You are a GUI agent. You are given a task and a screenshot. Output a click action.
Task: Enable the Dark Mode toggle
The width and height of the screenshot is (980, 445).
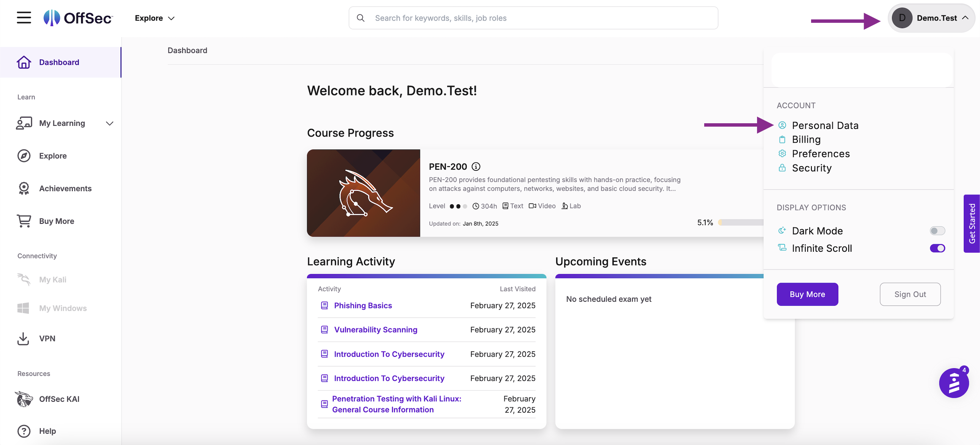point(937,231)
